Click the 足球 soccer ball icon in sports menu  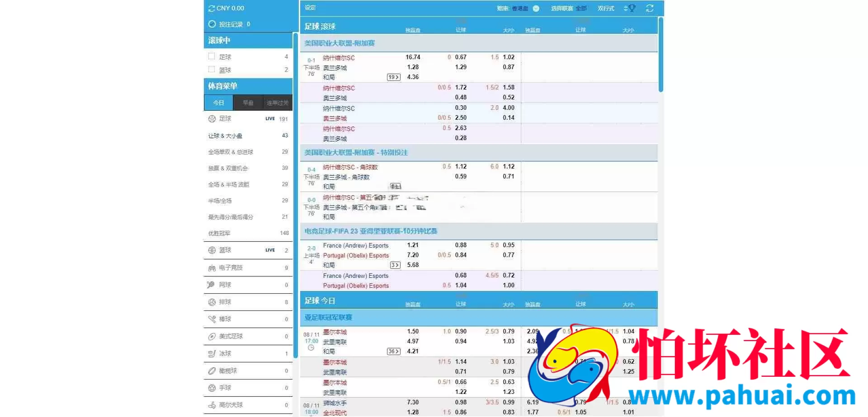click(212, 119)
